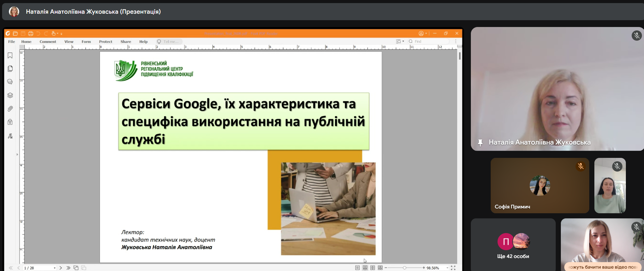Expand the hand tool dropdown arrow
644x271 pixels.
point(57,33)
